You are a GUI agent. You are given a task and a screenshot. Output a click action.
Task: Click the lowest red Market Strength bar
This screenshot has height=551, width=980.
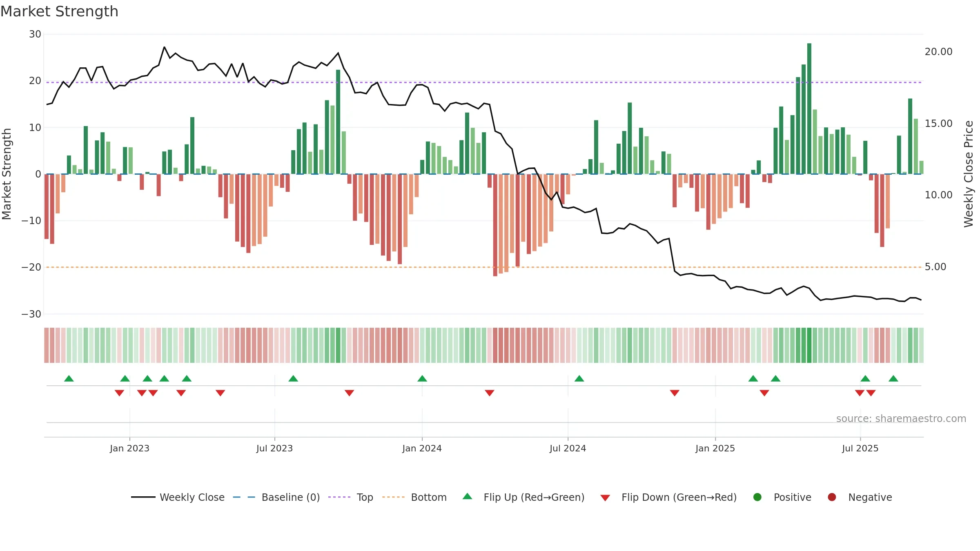point(495,225)
